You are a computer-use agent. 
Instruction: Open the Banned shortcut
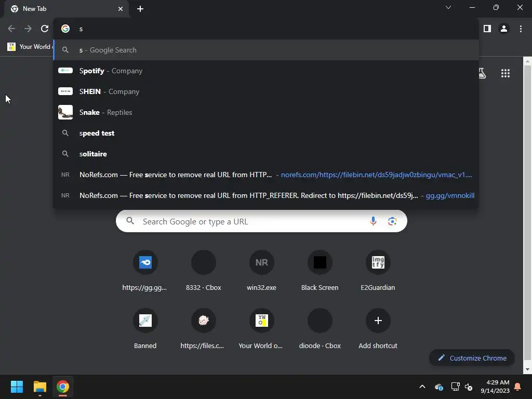click(x=145, y=329)
